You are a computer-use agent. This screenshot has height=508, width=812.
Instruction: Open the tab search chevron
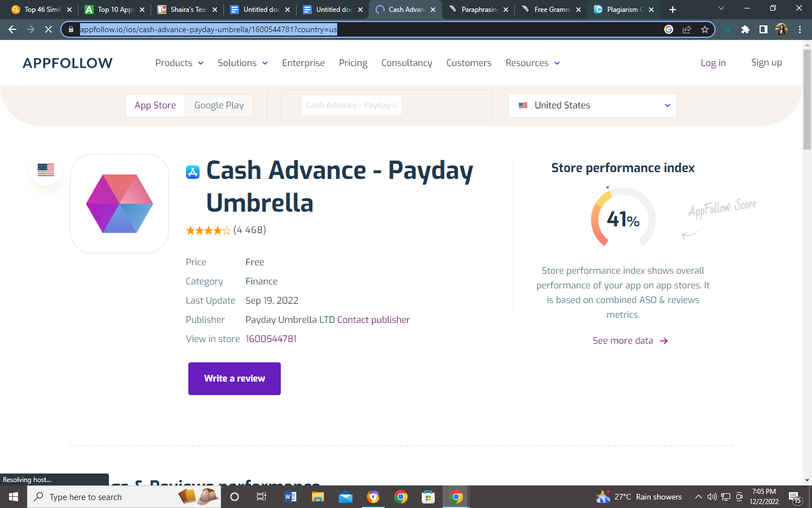(721, 8)
